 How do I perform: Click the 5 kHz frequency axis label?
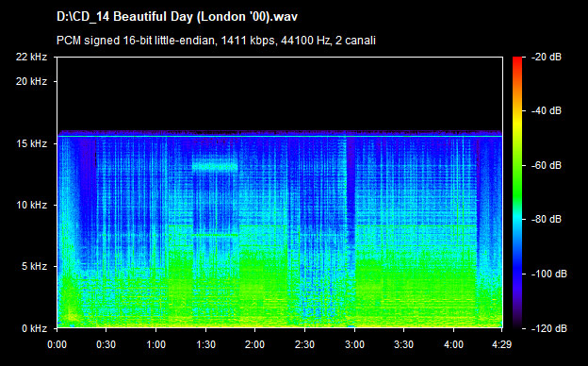coord(34,267)
